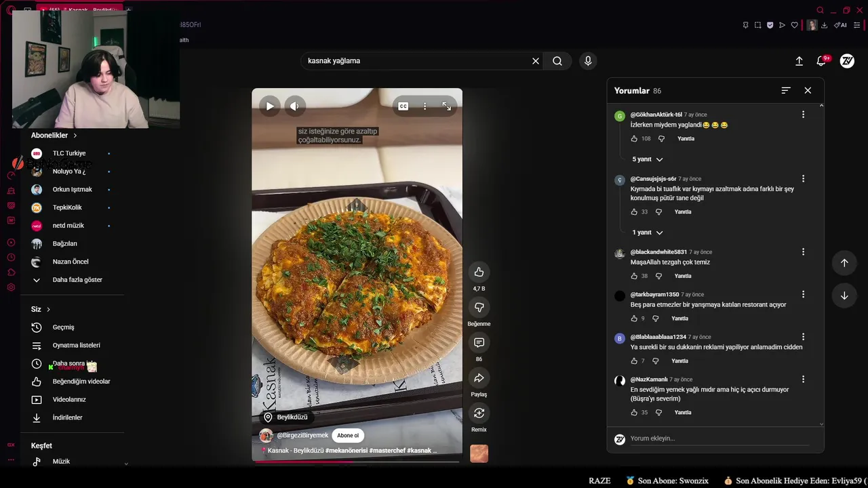This screenshot has height=488, width=868.
Task: Open the browser downloads icon
Action: coord(824,25)
